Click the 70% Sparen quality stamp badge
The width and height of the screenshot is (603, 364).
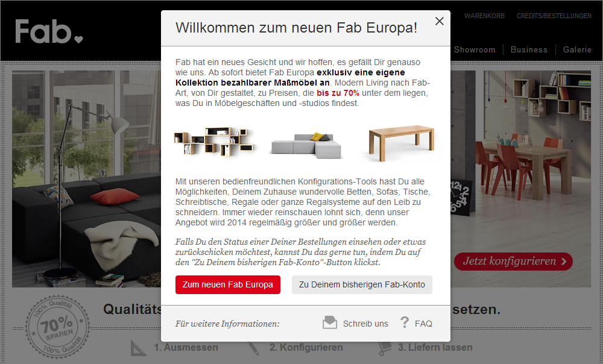57,327
